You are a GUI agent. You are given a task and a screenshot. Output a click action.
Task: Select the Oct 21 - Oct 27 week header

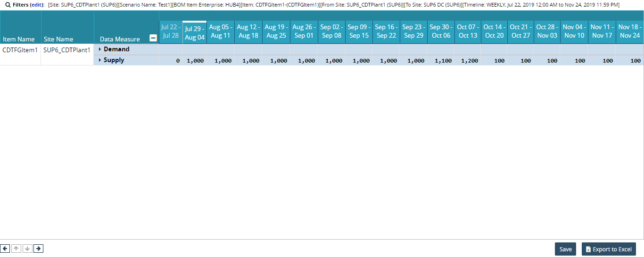click(520, 32)
